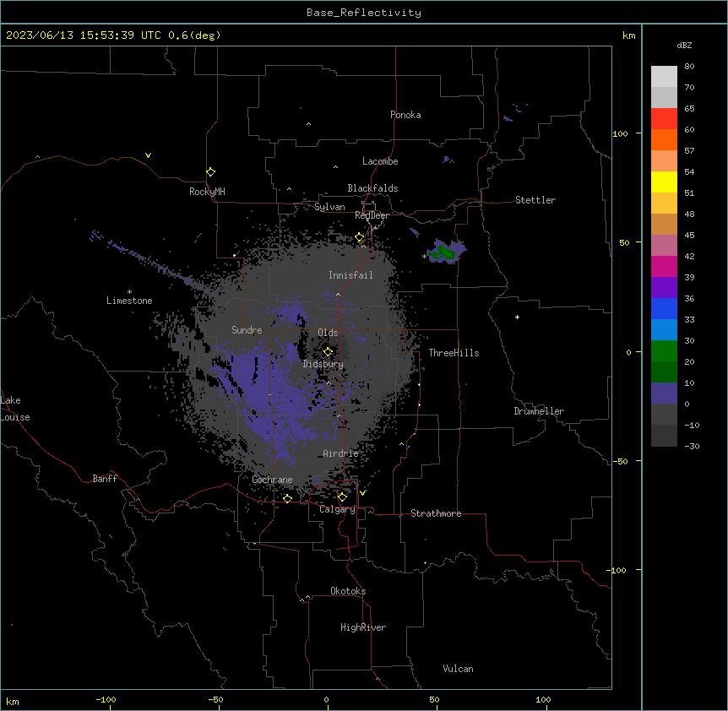Click the Blackfalds label
728x711 pixels.
(x=372, y=188)
